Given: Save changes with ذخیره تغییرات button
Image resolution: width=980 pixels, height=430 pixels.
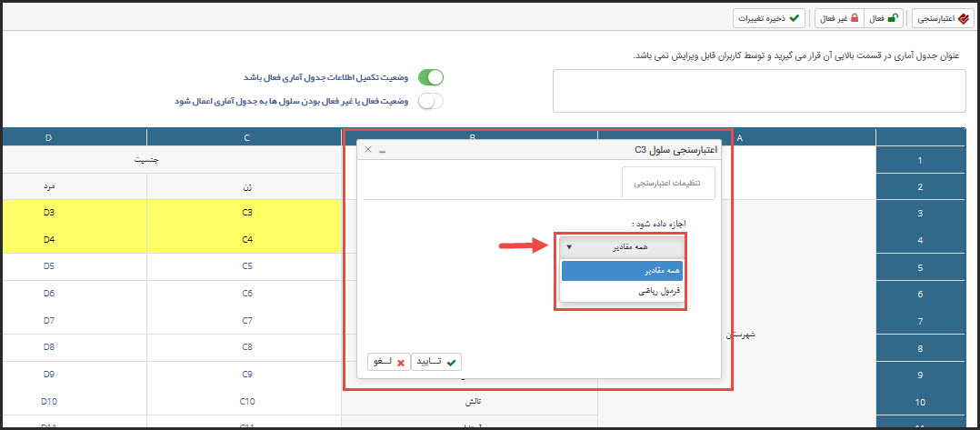Looking at the screenshot, I should [x=769, y=17].
